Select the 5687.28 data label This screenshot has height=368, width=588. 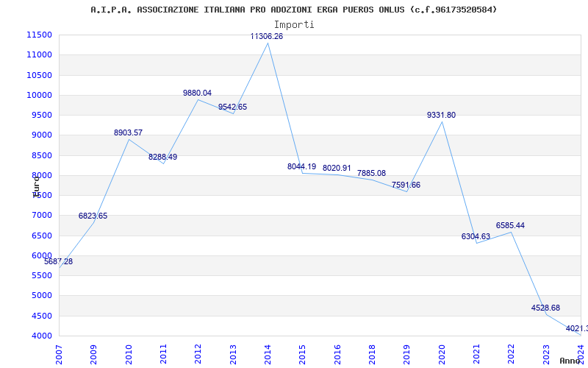(59, 262)
